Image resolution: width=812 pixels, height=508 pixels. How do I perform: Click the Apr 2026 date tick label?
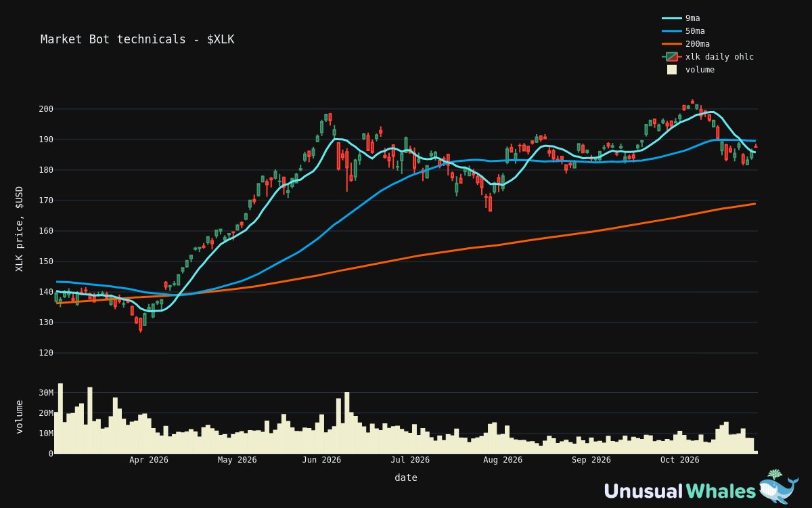click(x=149, y=460)
